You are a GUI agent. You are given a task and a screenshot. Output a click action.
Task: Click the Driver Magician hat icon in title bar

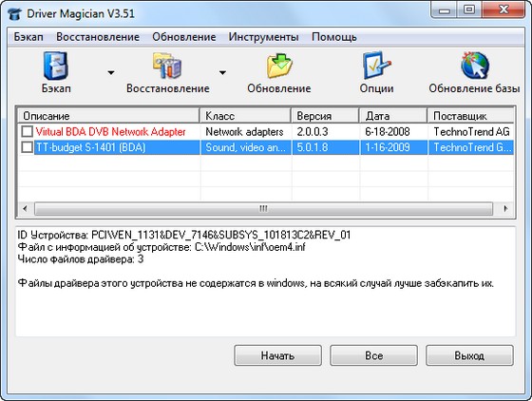[x=14, y=14]
